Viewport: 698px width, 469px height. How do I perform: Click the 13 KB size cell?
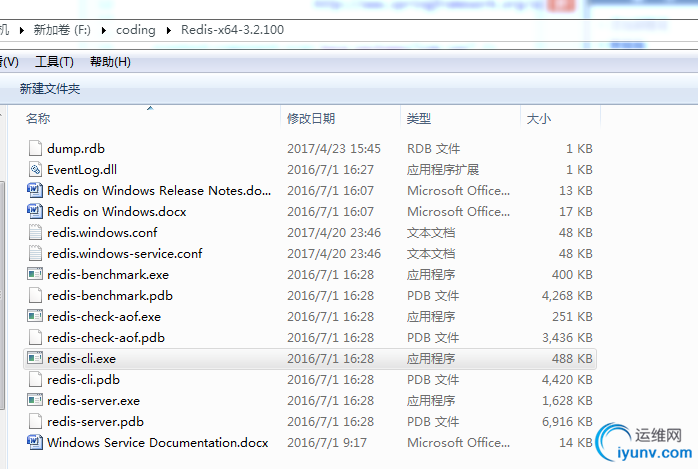pyautogui.click(x=576, y=190)
